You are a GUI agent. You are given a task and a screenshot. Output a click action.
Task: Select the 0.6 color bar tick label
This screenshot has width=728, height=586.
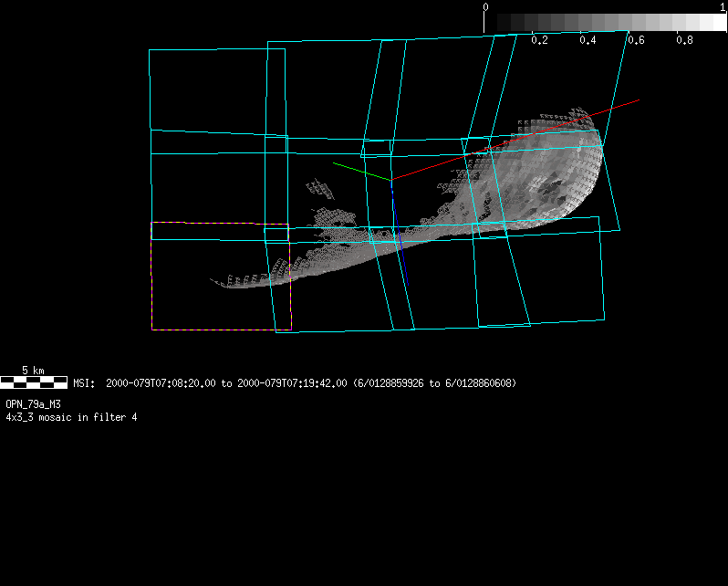(x=636, y=41)
